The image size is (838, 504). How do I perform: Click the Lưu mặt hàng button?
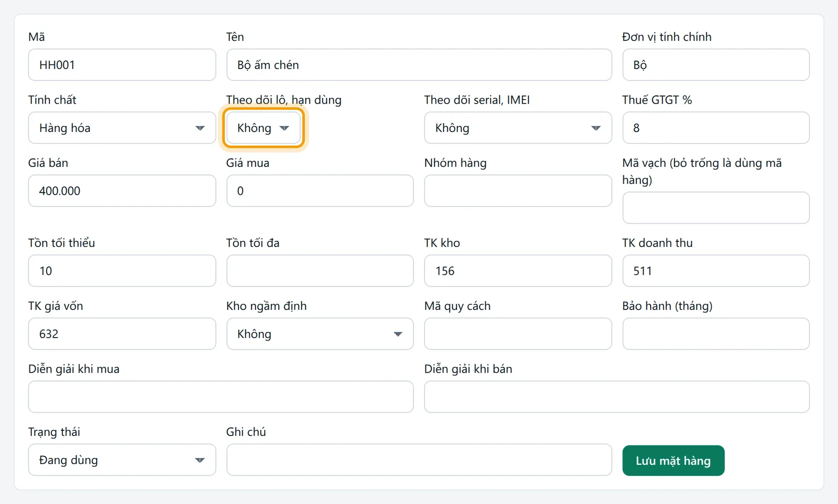tap(674, 461)
